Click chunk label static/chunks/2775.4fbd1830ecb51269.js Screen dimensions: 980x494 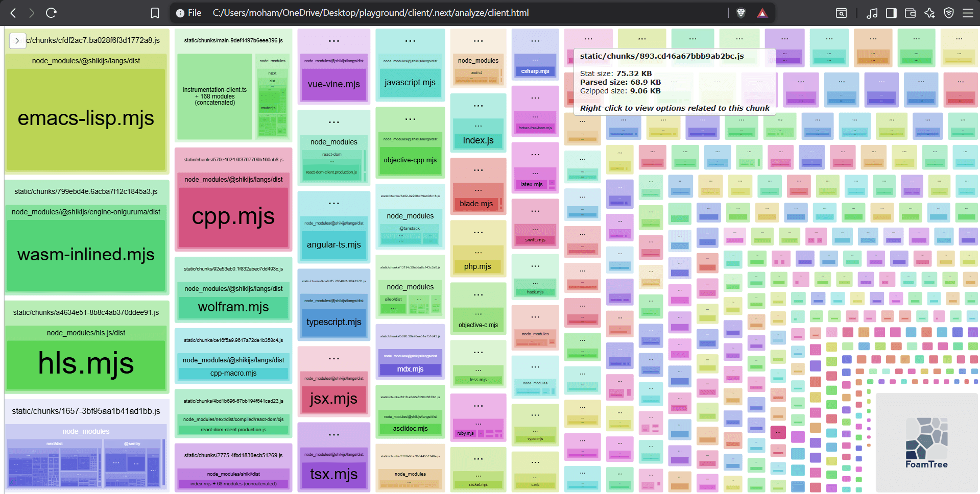233,455
